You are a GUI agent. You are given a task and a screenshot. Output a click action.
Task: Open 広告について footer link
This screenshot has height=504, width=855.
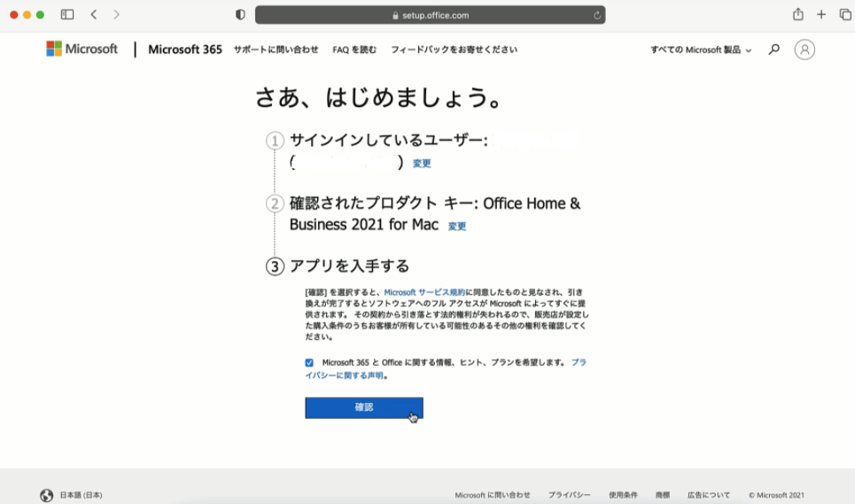tap(709, 495)
